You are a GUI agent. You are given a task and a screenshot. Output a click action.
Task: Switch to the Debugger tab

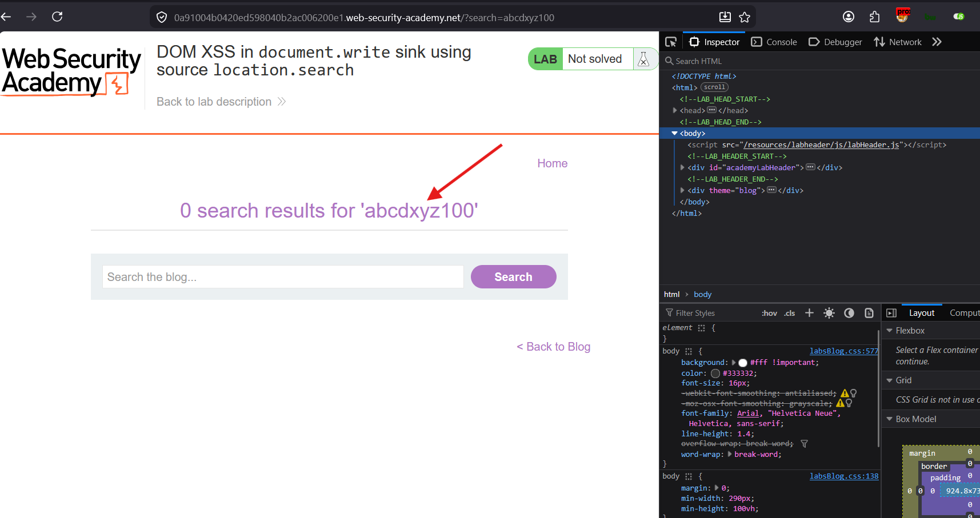(x=835, y=42)
